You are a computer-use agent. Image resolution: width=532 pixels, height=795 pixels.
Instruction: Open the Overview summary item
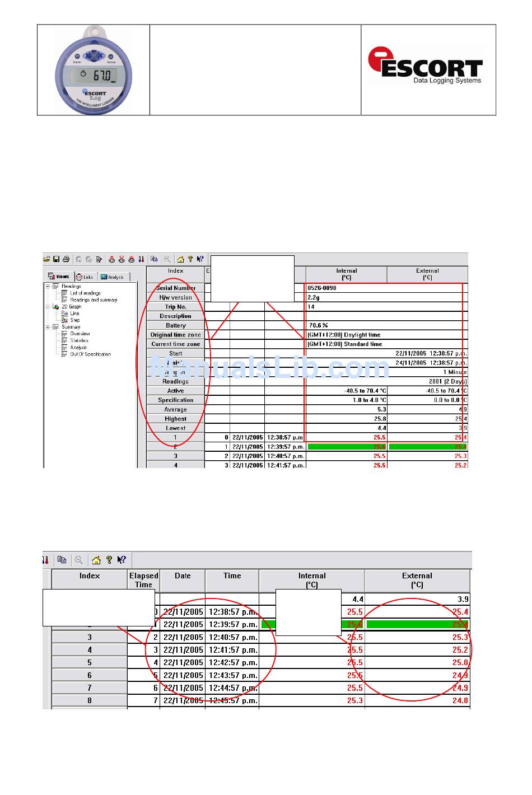(x=80, y=334)
